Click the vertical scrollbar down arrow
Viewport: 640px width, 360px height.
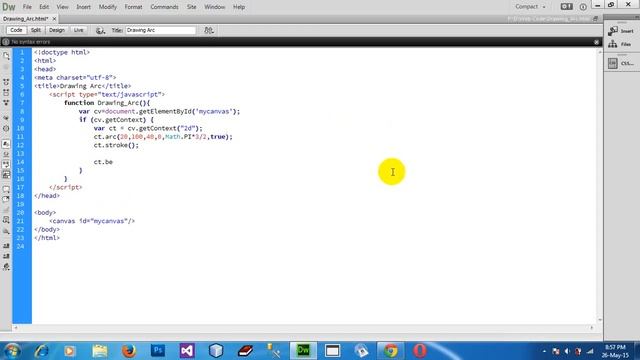tap(600, 320)
